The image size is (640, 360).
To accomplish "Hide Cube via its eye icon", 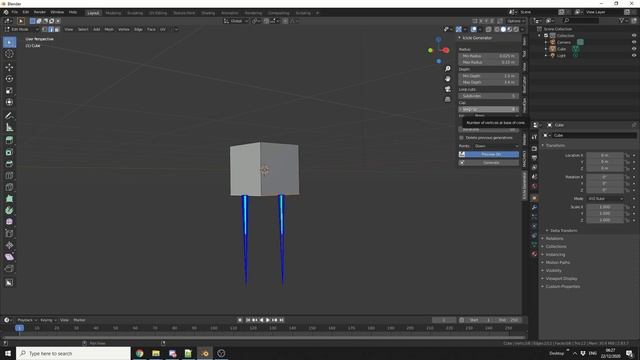I will [x=634, y=49].
